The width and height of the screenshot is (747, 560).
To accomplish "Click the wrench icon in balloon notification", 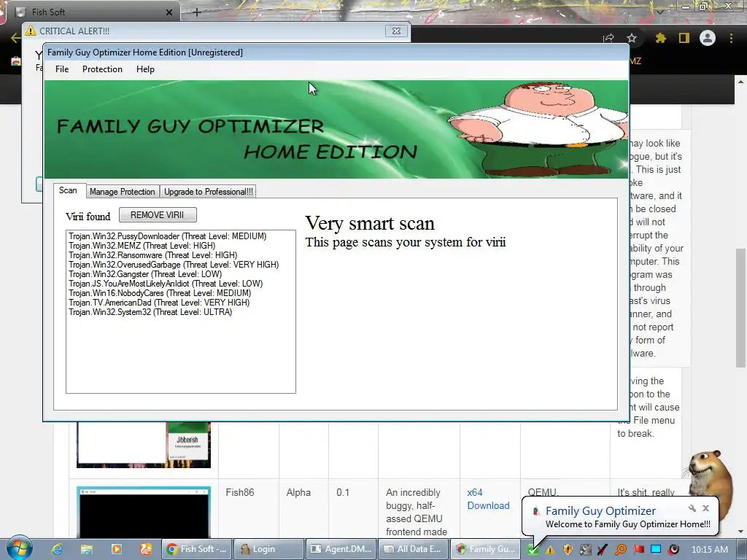I will click(692, 508).
